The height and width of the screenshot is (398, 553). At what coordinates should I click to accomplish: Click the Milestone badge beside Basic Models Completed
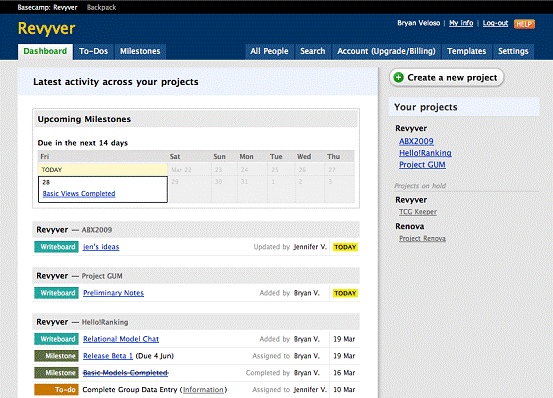tap(56, 373)
